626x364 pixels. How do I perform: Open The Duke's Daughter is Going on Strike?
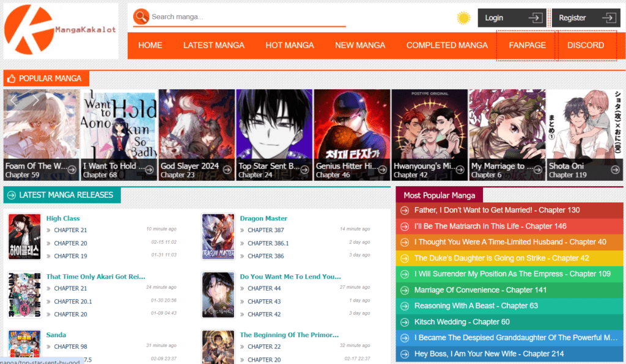pyautogui.click(x=502, y=258)
